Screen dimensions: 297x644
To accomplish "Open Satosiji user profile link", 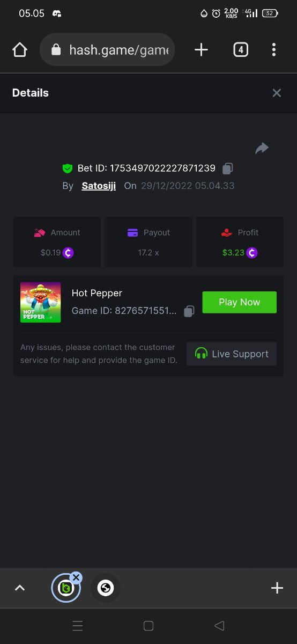I will [x=99, y=186].
